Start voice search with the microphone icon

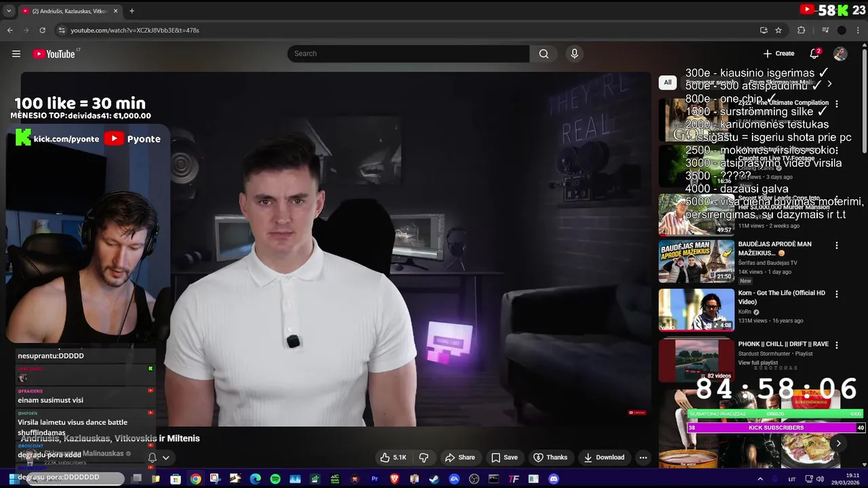coord(574,54)
